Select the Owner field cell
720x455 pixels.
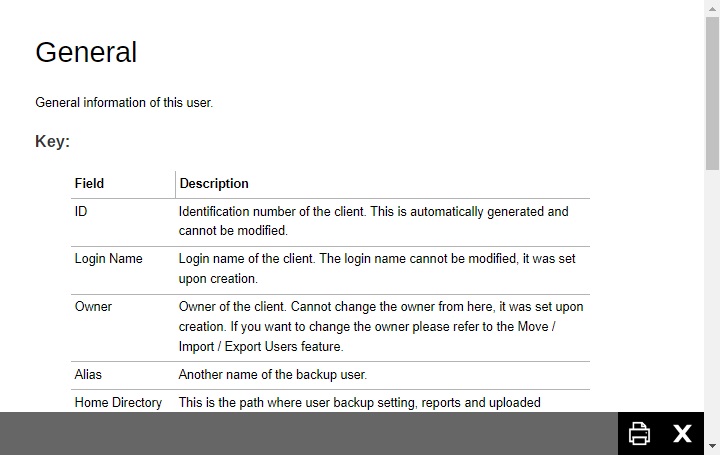tap(93, 306)
